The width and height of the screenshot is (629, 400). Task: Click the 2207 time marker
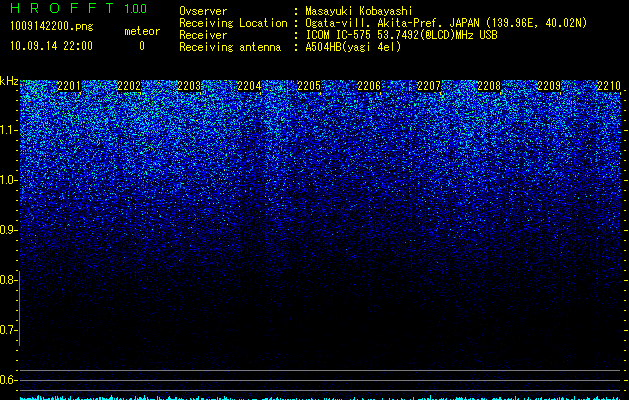429,86
